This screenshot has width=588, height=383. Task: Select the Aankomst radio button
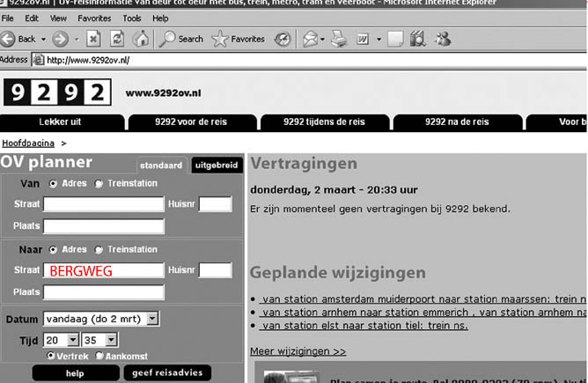(99, 355)
